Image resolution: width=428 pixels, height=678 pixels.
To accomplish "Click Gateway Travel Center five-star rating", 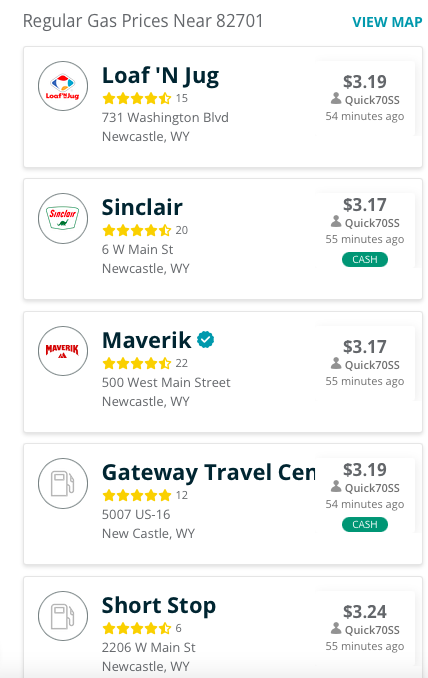I will [x=137, y=495].
